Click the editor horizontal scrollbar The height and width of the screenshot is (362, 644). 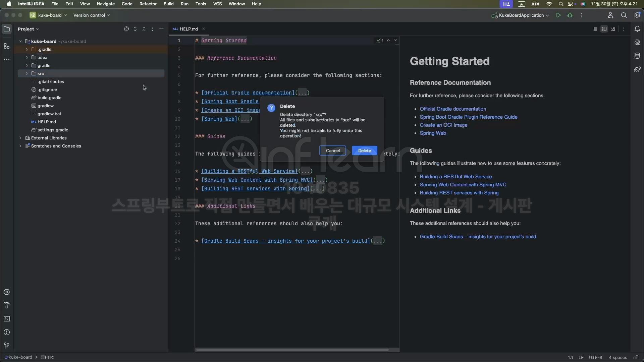click(292, 350)
